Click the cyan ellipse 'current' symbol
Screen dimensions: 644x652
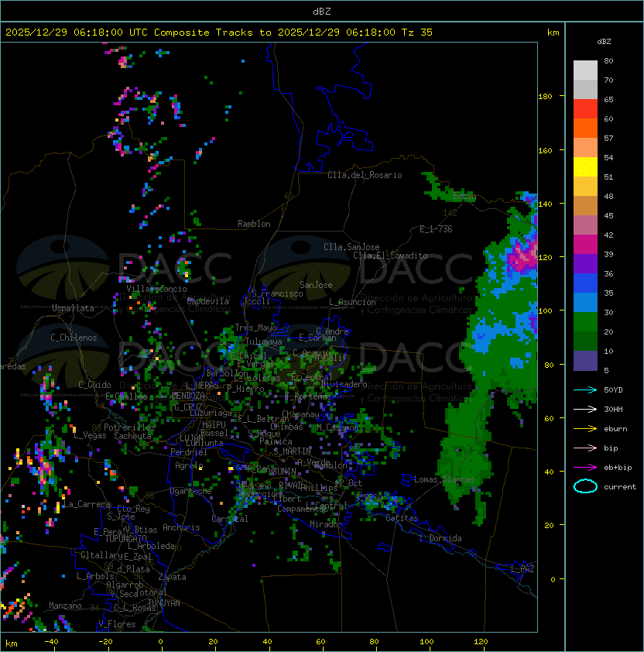click(585, 486)
